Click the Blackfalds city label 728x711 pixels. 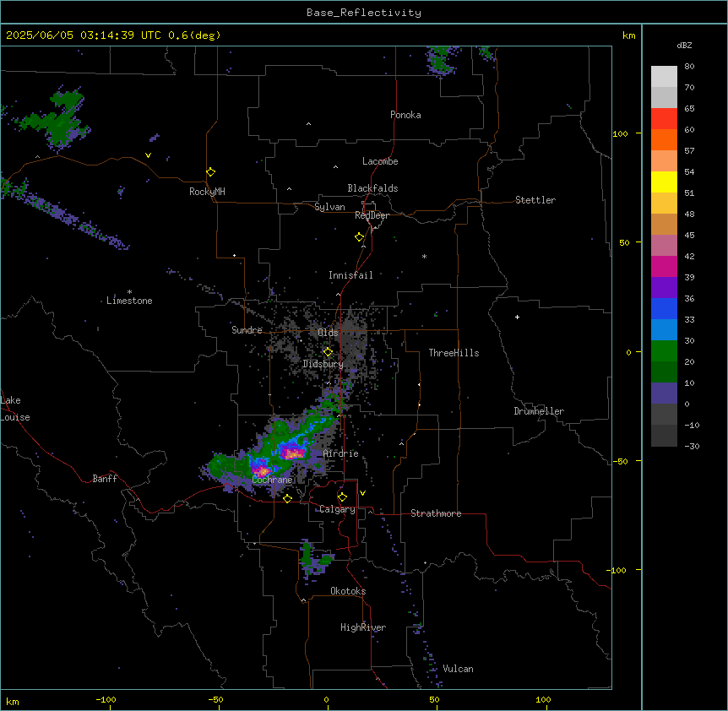[x=372, y=188]
